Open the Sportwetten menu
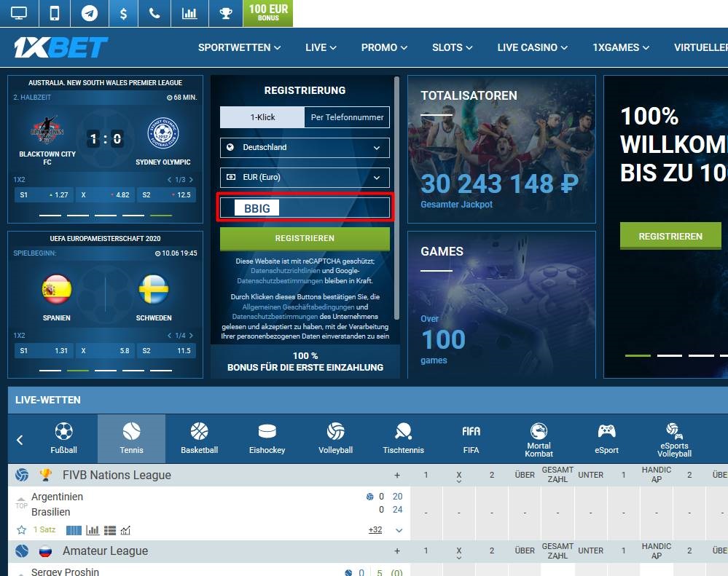 [239, 47]
